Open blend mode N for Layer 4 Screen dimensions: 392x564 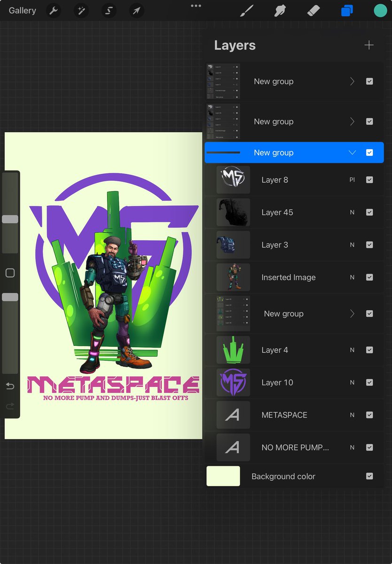click(x=352, y=350)
